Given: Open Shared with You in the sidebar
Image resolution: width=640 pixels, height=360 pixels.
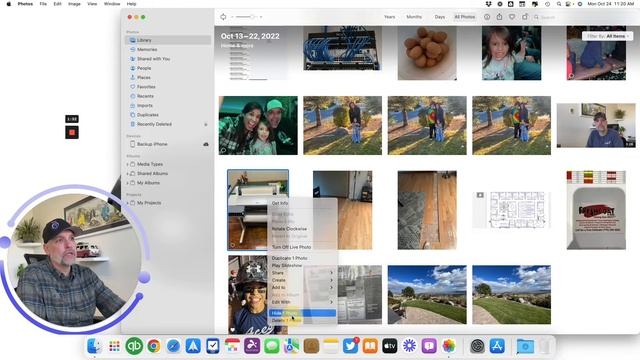Looking at the screenshot, I should click(168, 59).
